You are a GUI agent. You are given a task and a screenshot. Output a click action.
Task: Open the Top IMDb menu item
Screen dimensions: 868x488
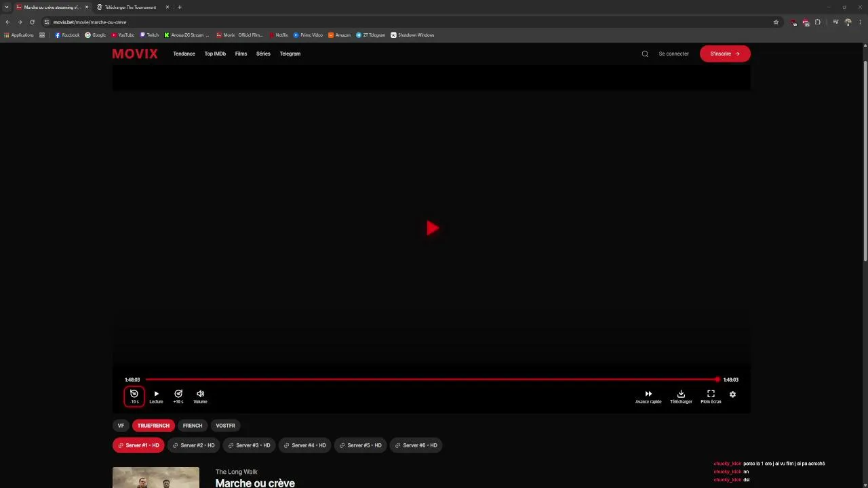pyautogui.click(x=215, y=54)
